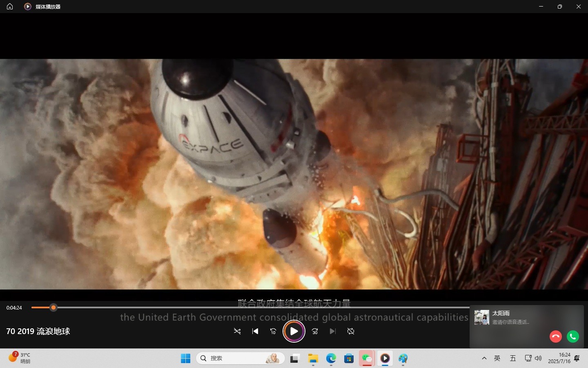The image size is (588, 368).
Task: Click the seek bar position handle
Action: [53, 307]
